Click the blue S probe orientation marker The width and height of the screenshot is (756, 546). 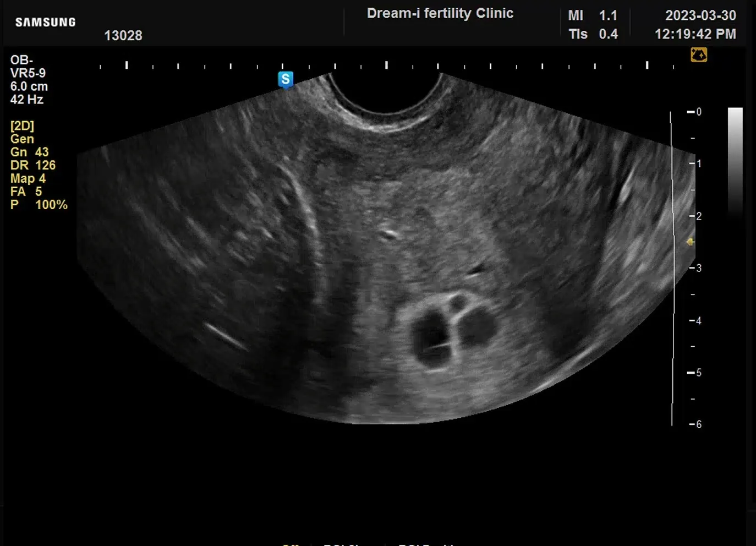286,80
